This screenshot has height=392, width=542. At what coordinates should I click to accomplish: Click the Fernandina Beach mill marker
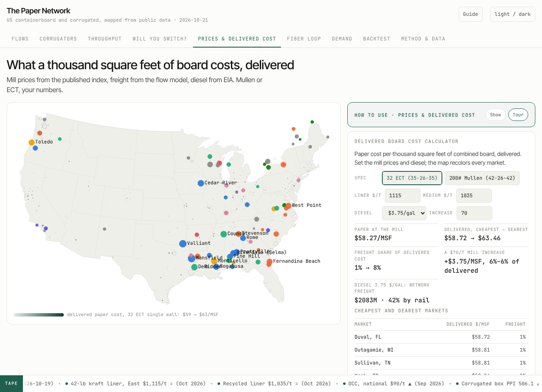point(269,261)
